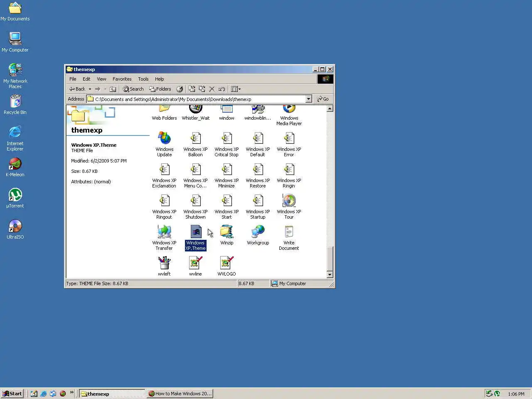Switch to the themexp taskbar button
532x399 pixels.
[x=112, y=394]
